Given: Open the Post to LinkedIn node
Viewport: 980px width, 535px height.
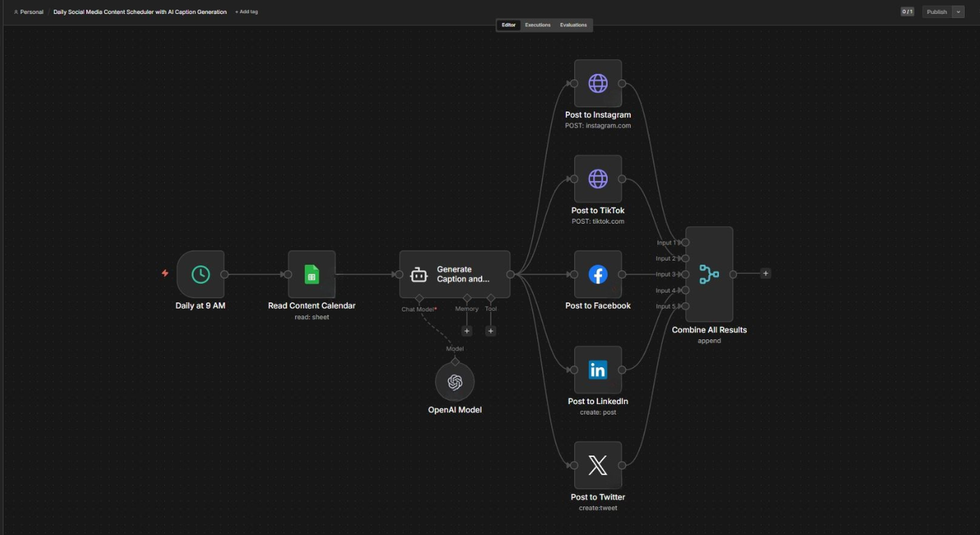Looking at the screenshot, I should coord(597,370).
